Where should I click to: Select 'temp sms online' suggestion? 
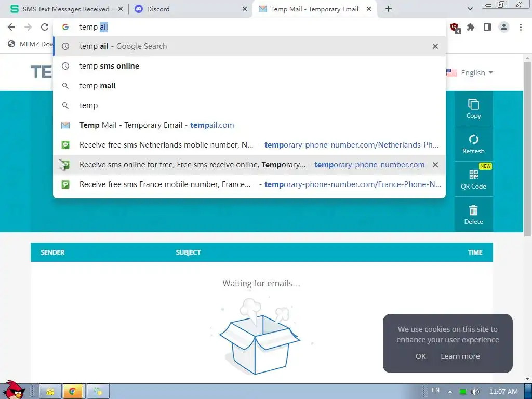249,66
